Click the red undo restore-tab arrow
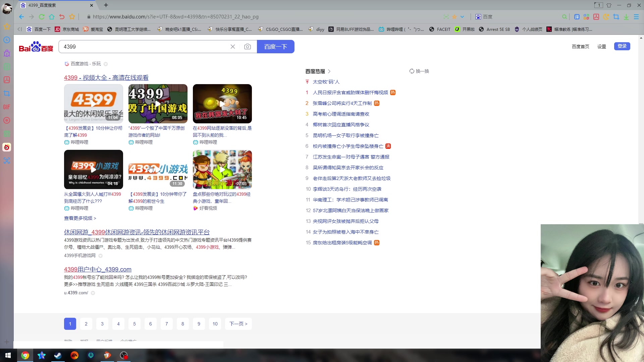Viewport: 644px width, 362px height. (62, 17)
